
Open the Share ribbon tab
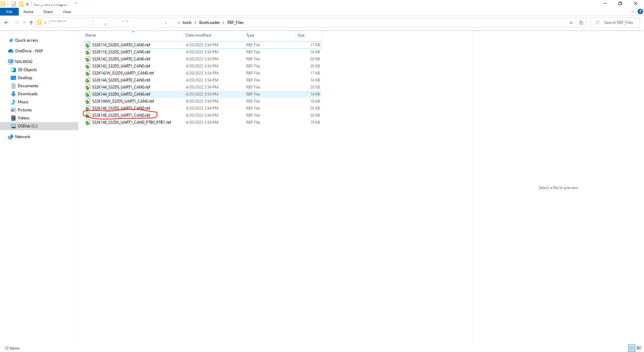(48, 12)
